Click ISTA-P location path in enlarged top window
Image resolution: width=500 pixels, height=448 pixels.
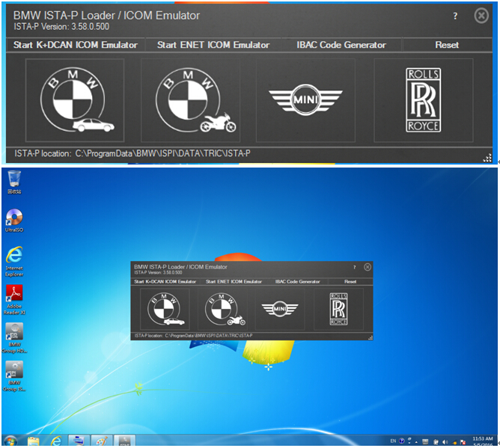(x=162, y=153)
